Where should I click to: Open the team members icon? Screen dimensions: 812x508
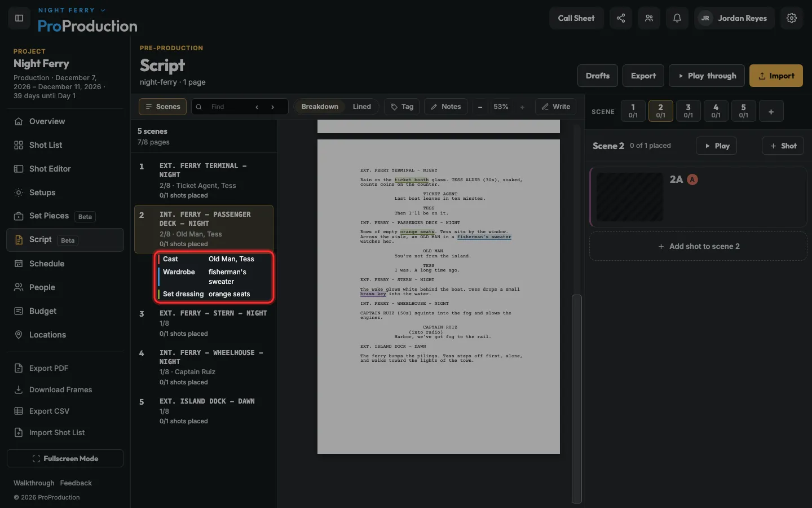point(649,18)
